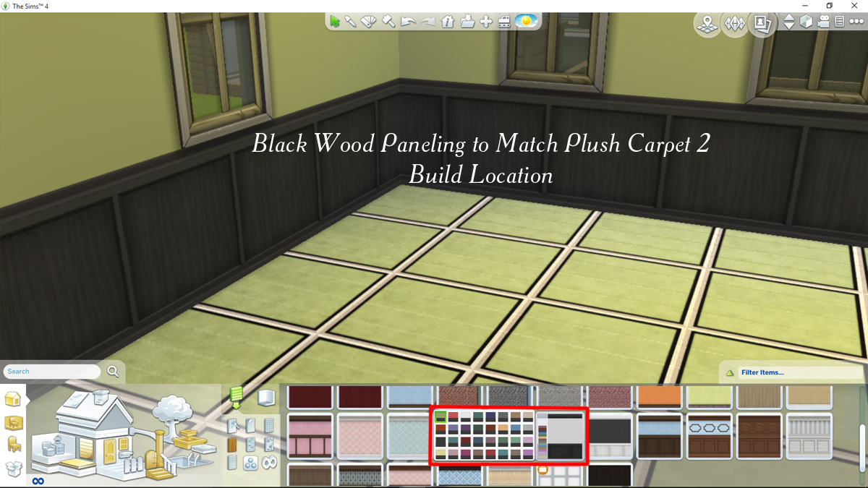868x488 pixels.
Task: Select the light blue diamond wallpaper thumbnail
Action: click(409, 436)
